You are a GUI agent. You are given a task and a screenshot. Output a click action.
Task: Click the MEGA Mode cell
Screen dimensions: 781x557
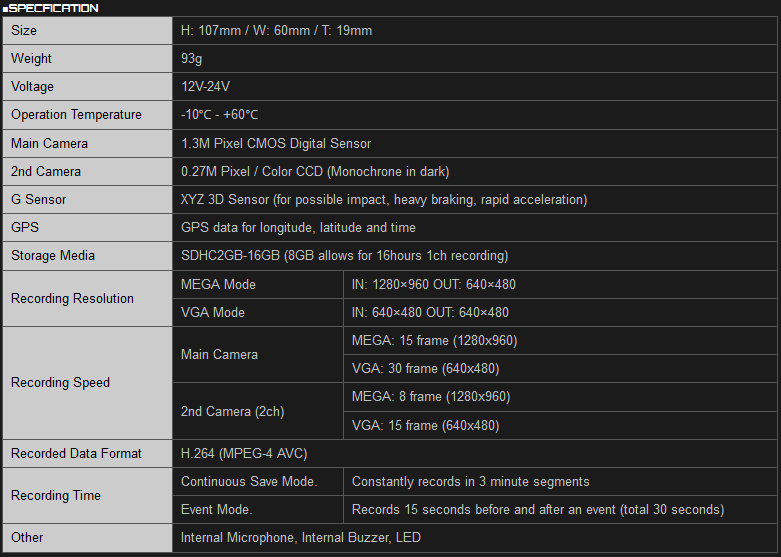coord(218,284)
